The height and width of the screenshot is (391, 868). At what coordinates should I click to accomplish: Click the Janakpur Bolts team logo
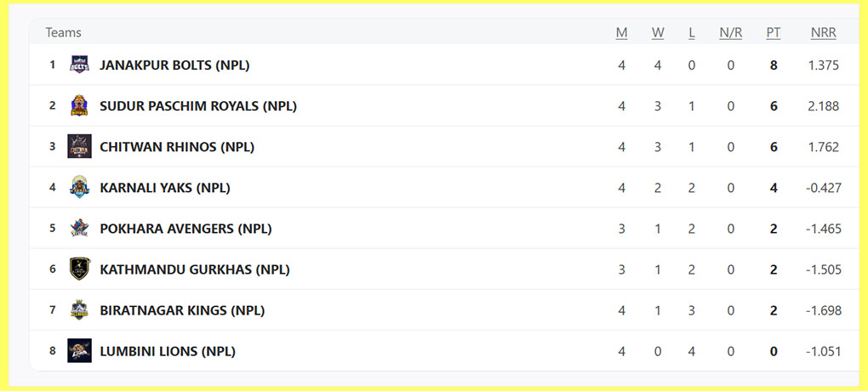79,65
